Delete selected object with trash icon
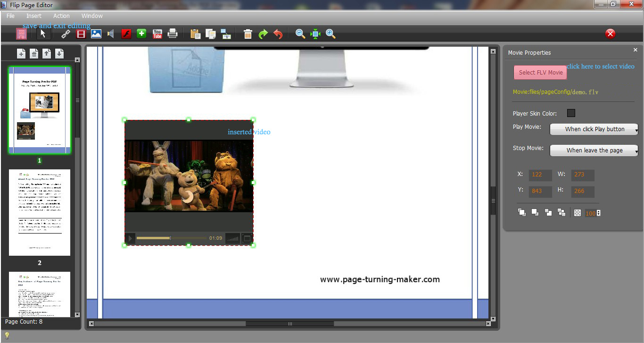644x343 pixels. click(x=248, y=34)
